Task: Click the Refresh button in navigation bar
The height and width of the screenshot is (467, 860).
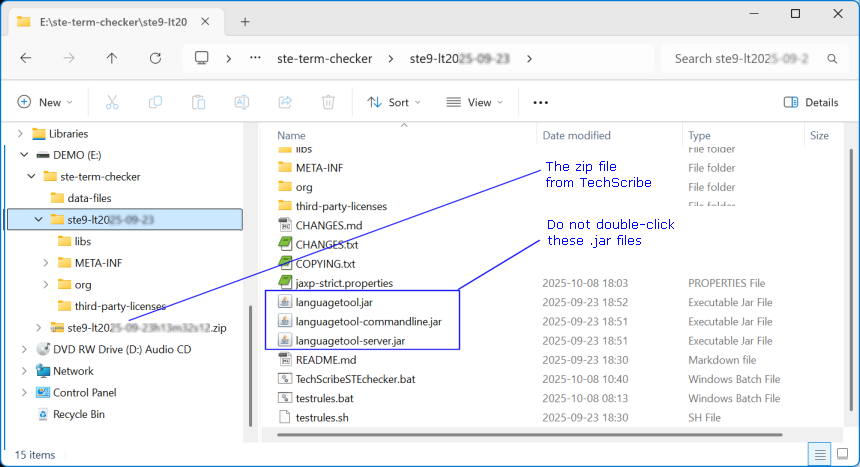Action: click(x=155, y=58)
